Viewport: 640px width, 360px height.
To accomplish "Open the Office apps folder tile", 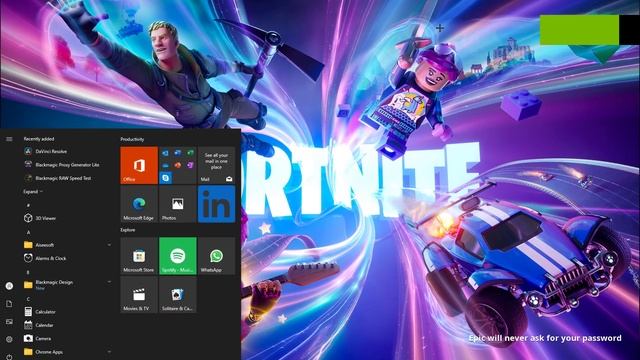I will [178, 165].
